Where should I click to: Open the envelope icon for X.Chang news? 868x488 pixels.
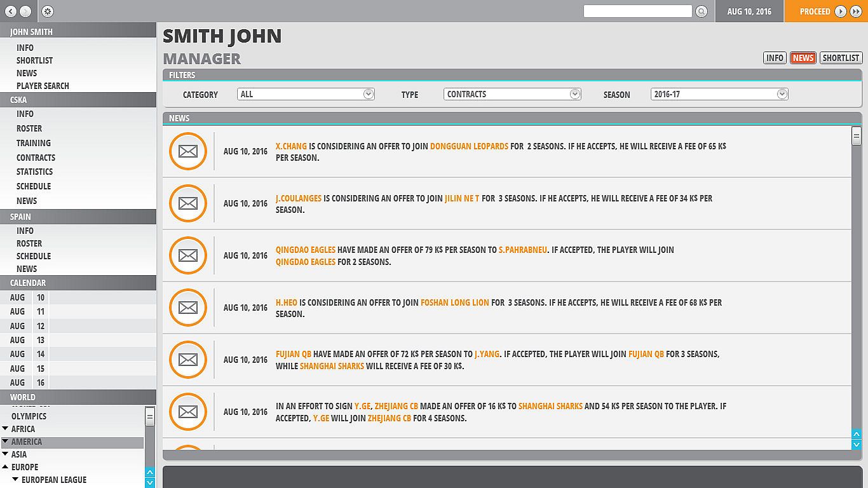[x=188, y=151]
